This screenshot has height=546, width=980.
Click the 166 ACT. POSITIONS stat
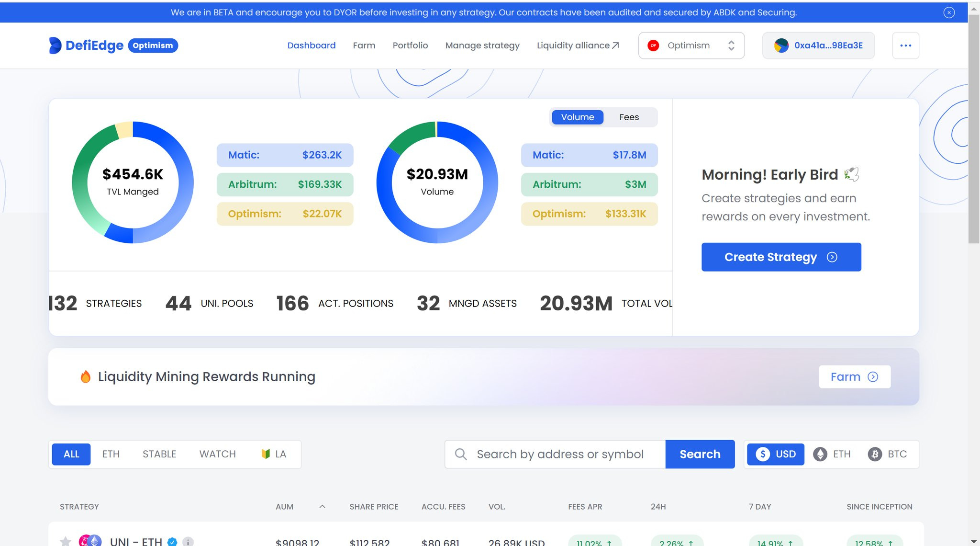[335, 303]
